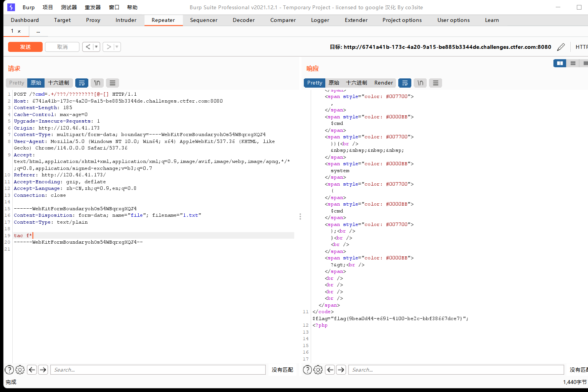Select the Repeater tab
Screen dimensions: 588x392
(163, 20)
